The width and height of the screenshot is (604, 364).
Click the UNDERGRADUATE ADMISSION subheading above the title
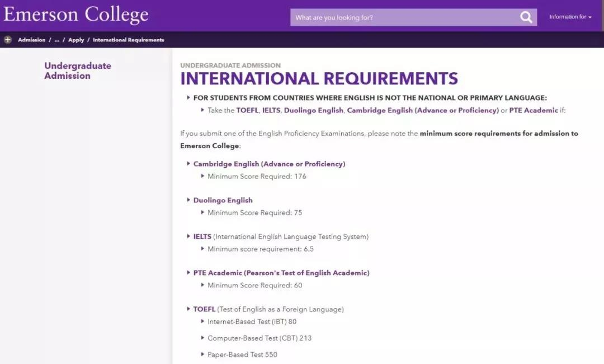(230, 65)
